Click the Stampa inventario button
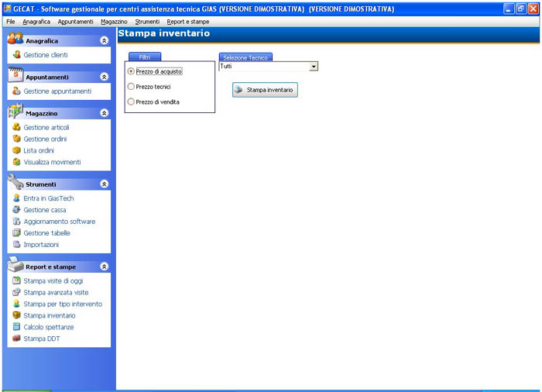The height and width of the screenshot is (392, 542). 265,90
